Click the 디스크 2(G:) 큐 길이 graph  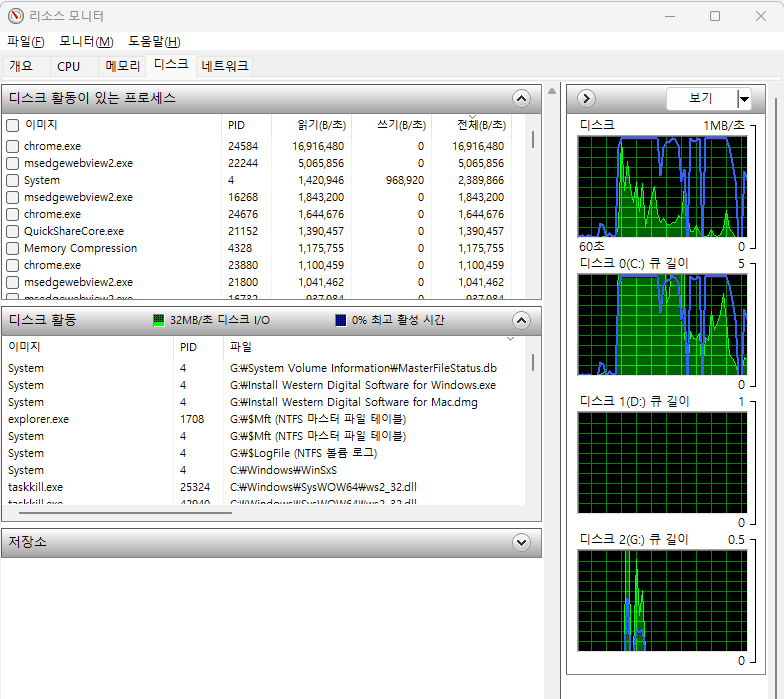click(662, 600)
